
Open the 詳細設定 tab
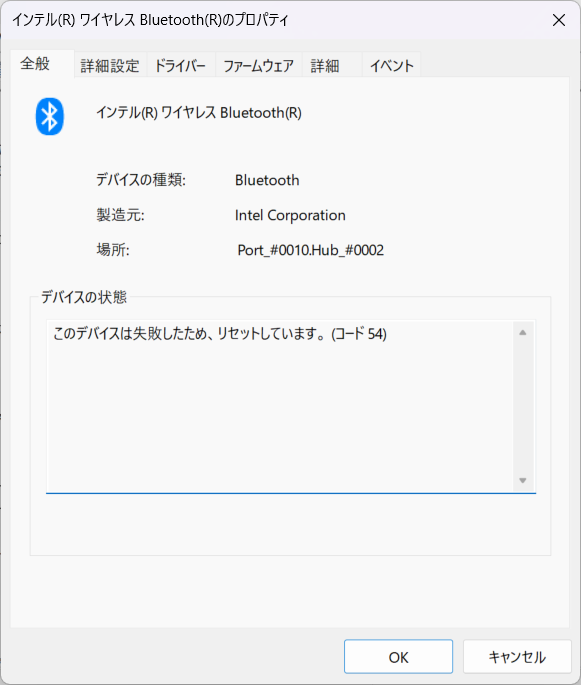110,66
